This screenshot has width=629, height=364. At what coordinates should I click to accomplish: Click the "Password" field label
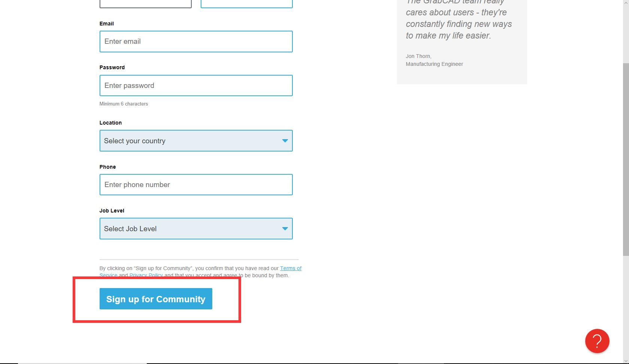[x=112, y=67]
